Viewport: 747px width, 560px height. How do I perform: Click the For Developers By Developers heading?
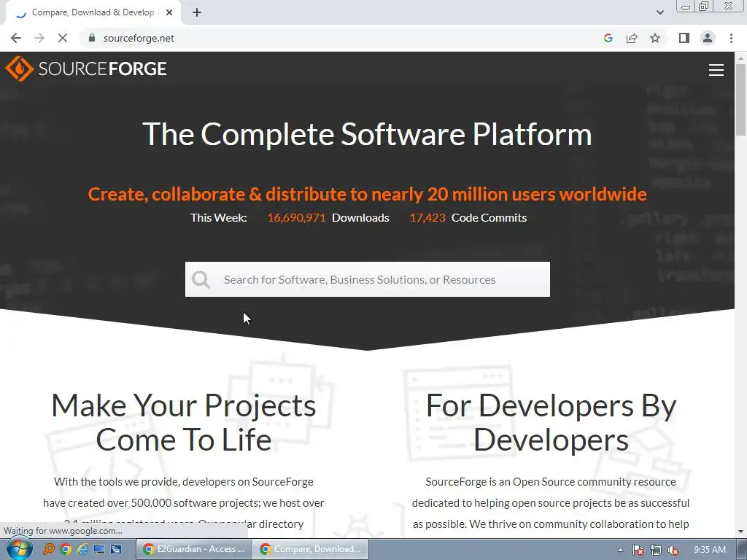(x=551, y=422)
